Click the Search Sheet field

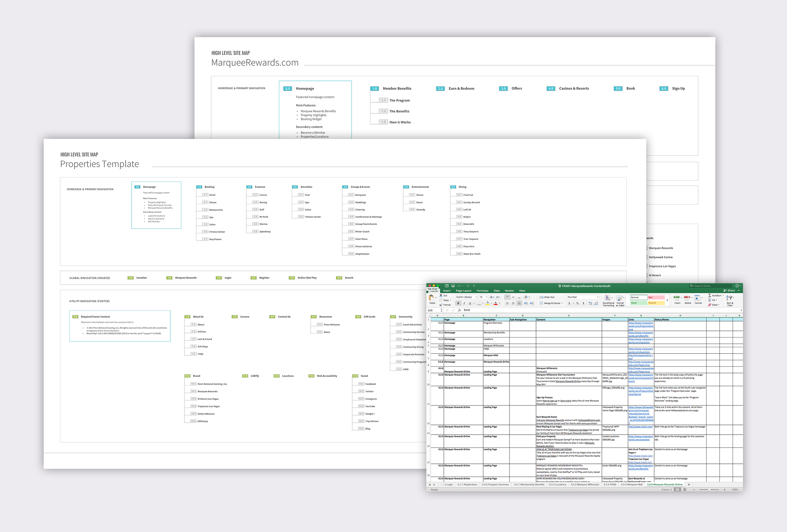tap(710, 286)
